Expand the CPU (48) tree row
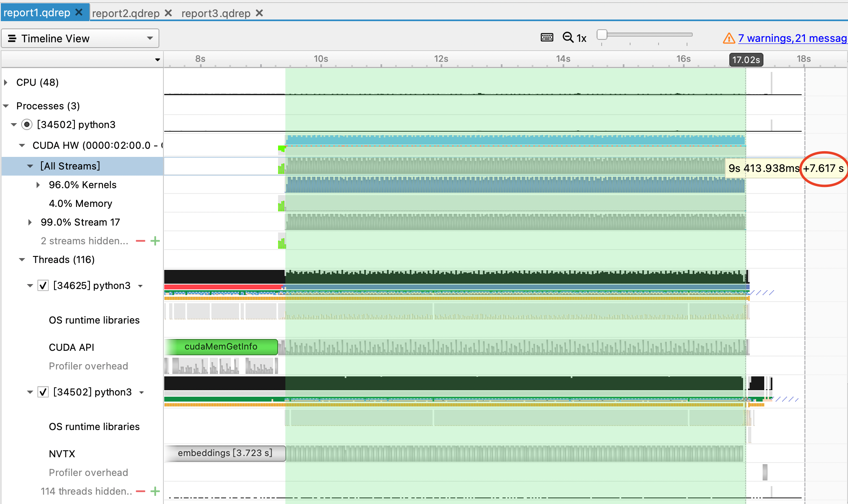848x504 pixels. tap(6, 82)
